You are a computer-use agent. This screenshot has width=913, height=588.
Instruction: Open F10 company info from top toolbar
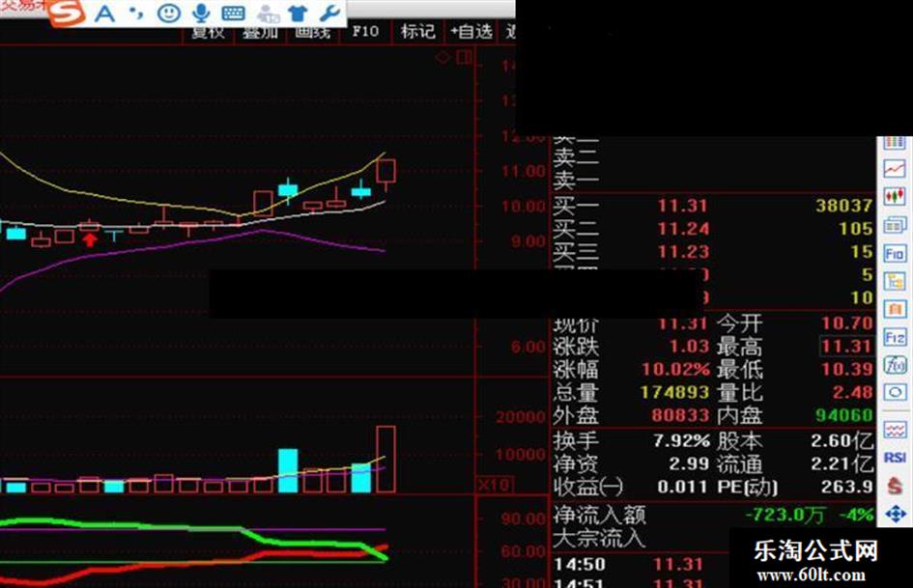click(365, 32)
